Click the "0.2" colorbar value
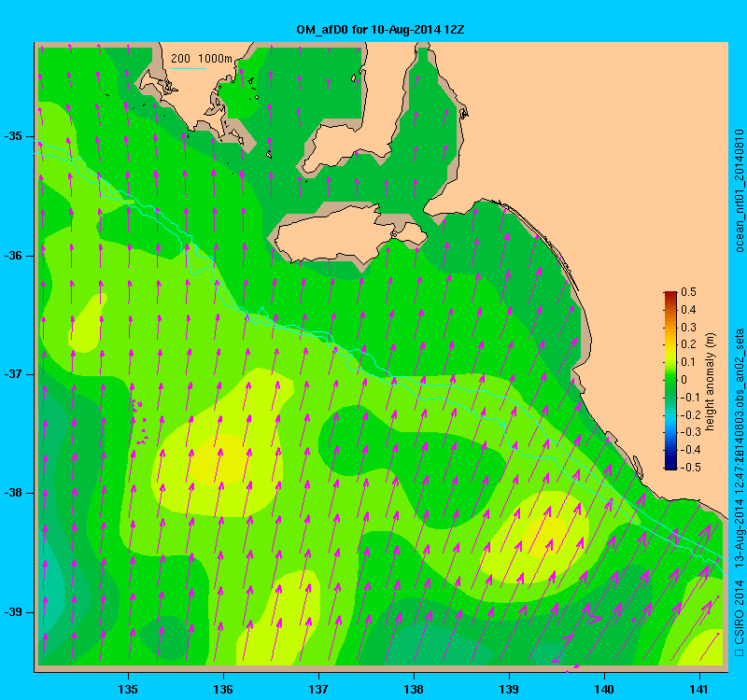Image resolution: width=747 pixels, height=700 pixels. tap(688, 344)
